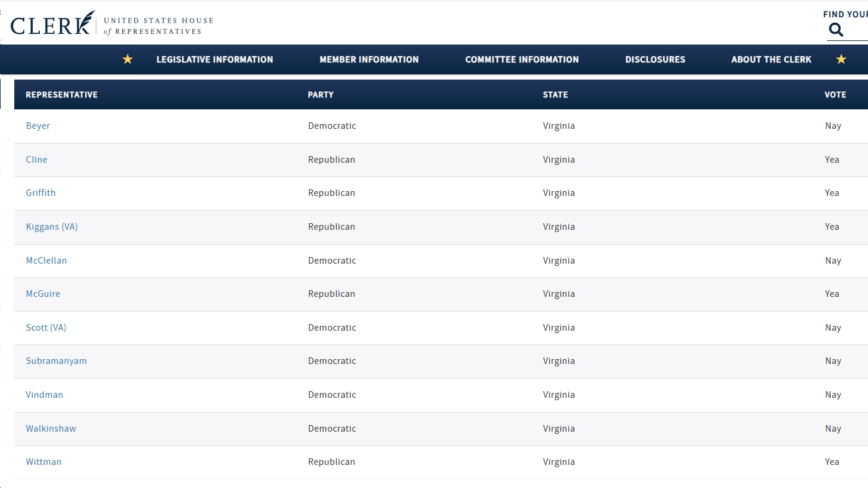Select McClellan from the representative list
The width and height of the screenshot is (868, 488).
coord(46,260)
